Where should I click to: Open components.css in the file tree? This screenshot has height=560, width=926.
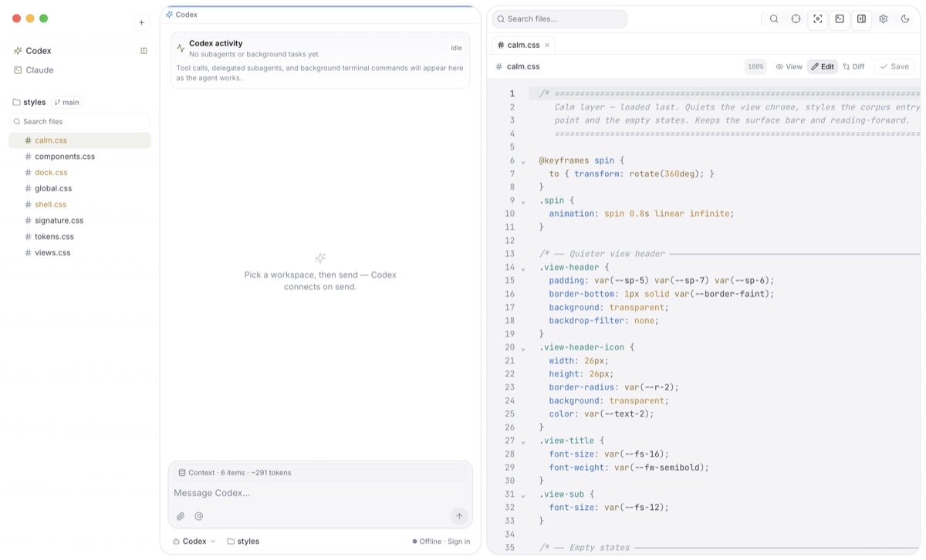80,157
